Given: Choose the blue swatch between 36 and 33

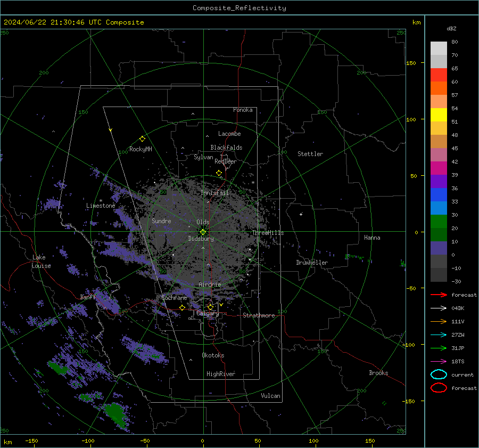Looking at the screenshot, I should click(x=439, y=195).
